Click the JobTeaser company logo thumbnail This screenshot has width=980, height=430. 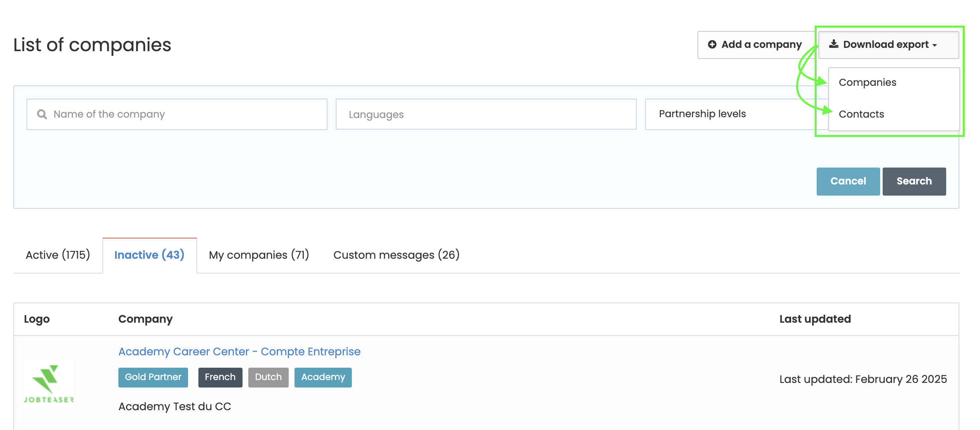point(49,383)
